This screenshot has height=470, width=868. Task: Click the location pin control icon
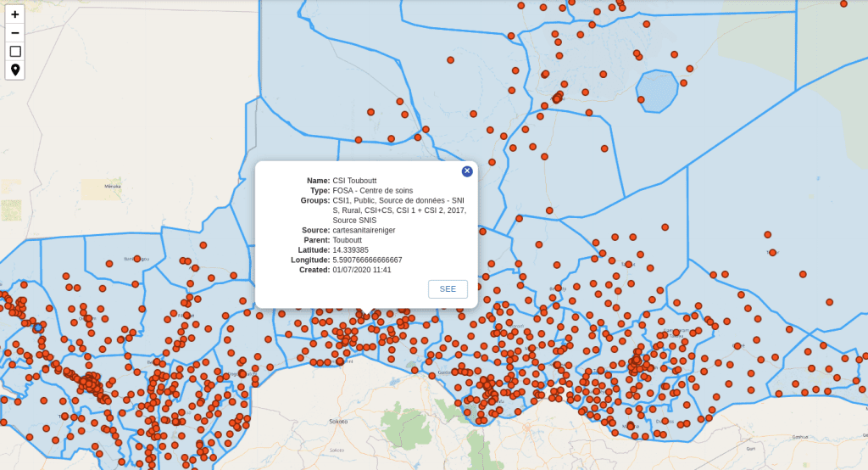click(x=15, y=70)
